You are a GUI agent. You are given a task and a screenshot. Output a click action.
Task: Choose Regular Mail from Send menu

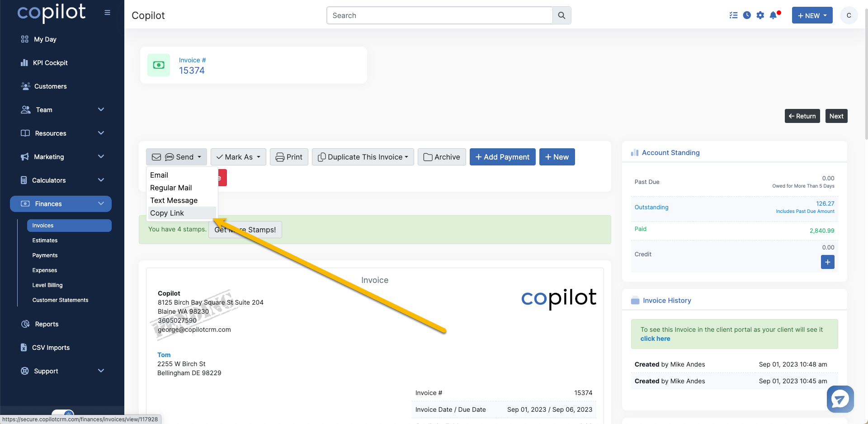pos(182,188)
